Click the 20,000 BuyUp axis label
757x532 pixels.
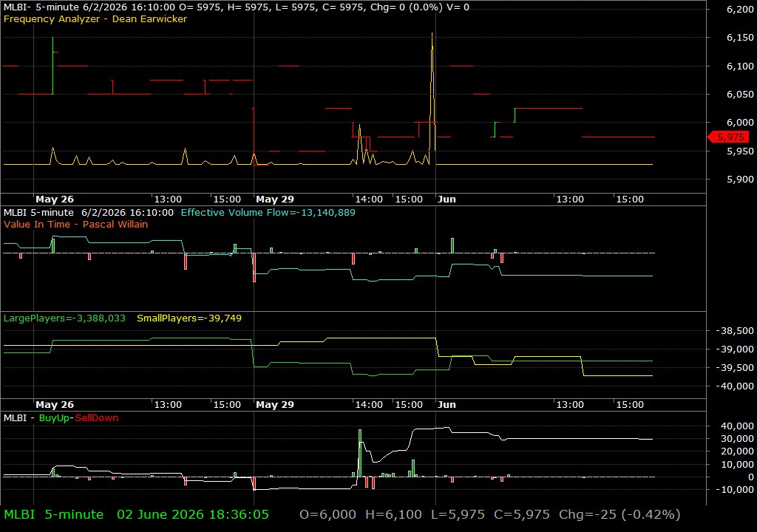click(x=737, y=451)
